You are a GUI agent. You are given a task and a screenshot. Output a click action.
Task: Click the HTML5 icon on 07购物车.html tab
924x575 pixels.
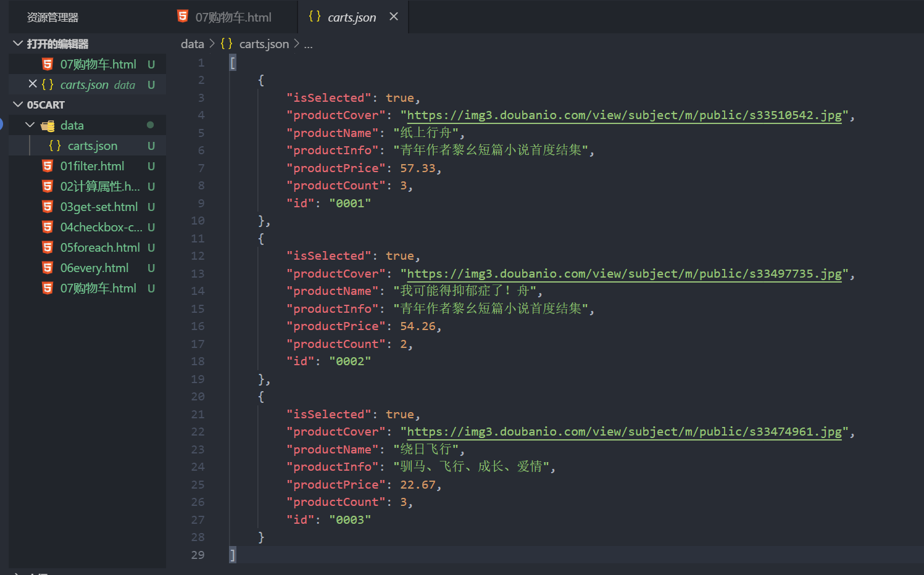point(183,17)
